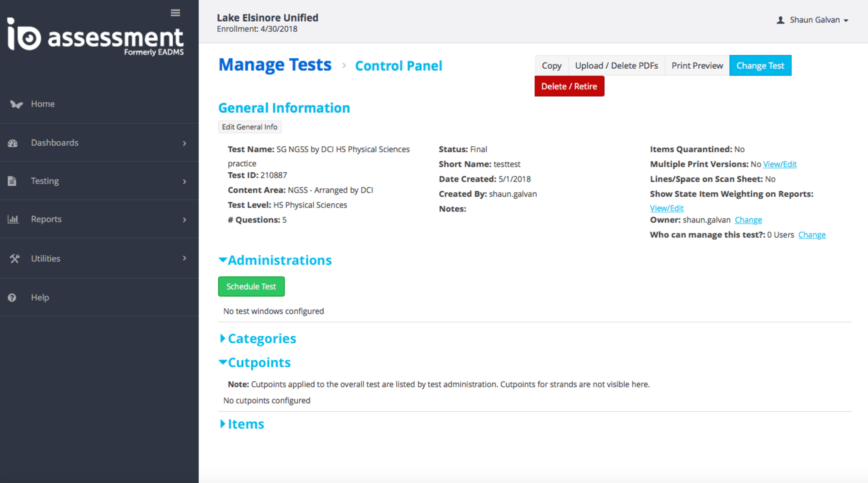Click the red Delete / Retire button
Screen dimensions: 868x483
(569, 86)
